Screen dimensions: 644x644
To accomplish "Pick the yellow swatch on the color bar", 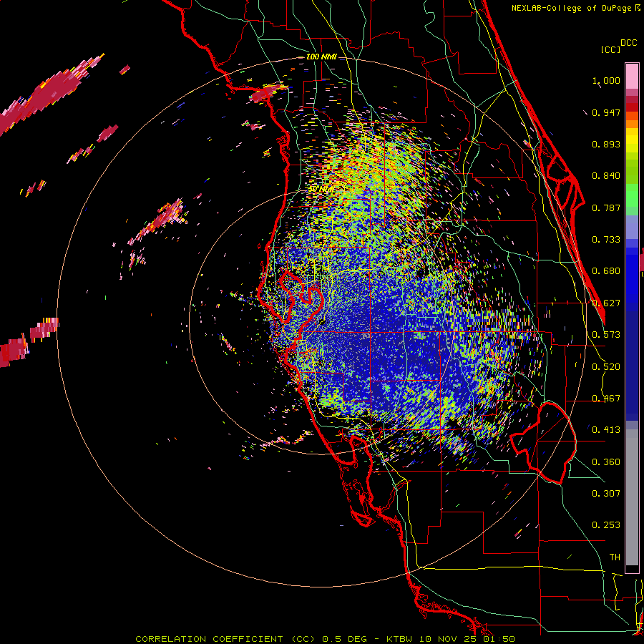I will click(632, 141).
